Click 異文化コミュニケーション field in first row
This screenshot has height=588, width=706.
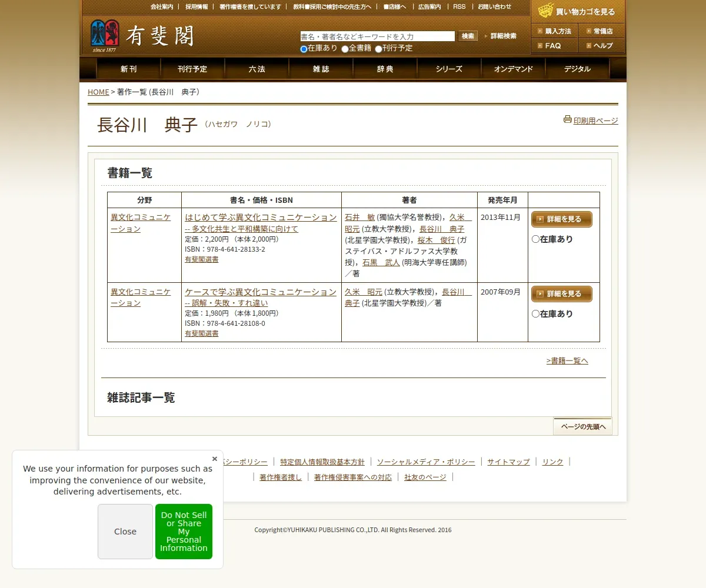pyautogui.click(x=141, y=223)
